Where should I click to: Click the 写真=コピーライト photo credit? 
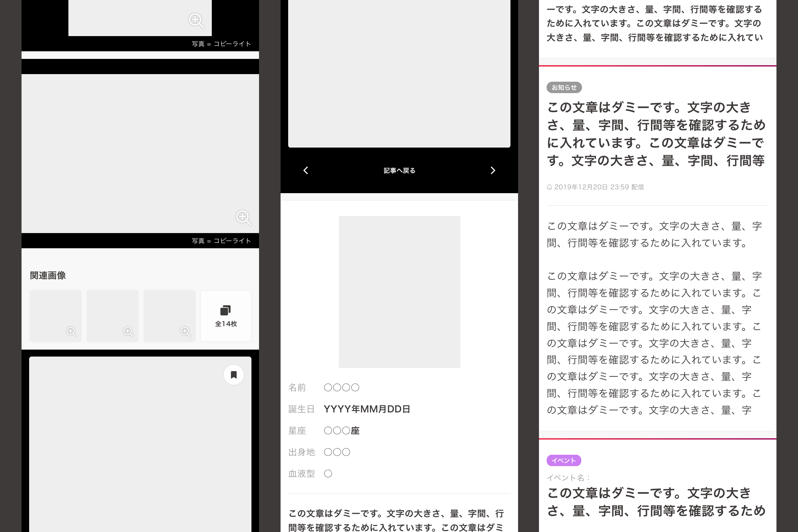(221, 240)
